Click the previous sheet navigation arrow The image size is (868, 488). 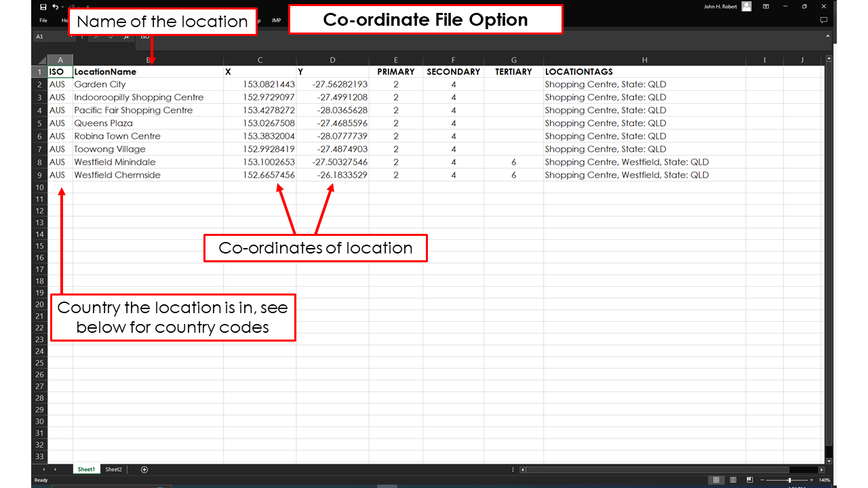44,469
